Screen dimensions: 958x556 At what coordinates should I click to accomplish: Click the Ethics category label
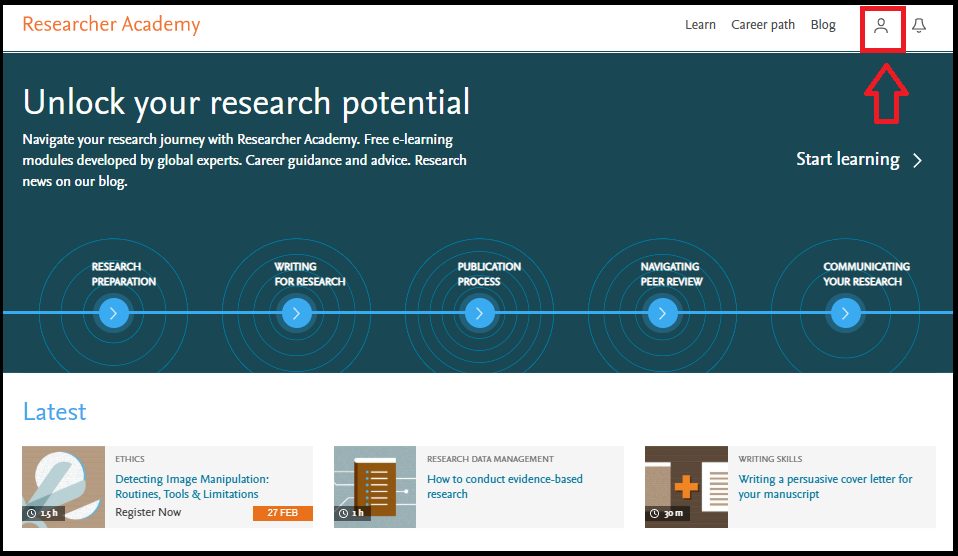[x=130, y=459]
